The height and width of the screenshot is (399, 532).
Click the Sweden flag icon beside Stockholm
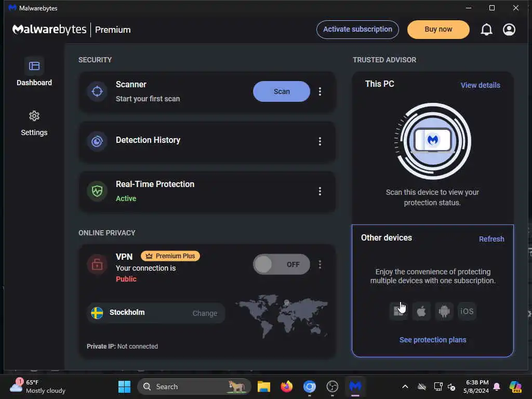click(97, 313)
